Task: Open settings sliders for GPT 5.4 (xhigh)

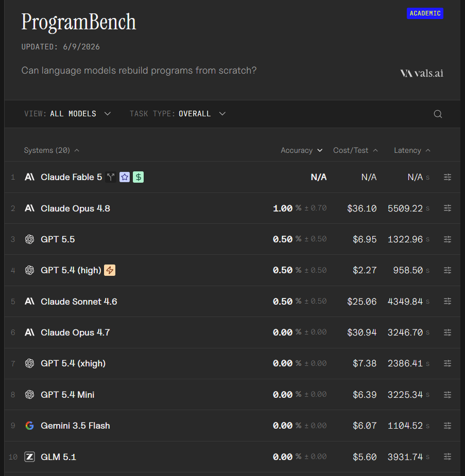Action: coord(447,363)
